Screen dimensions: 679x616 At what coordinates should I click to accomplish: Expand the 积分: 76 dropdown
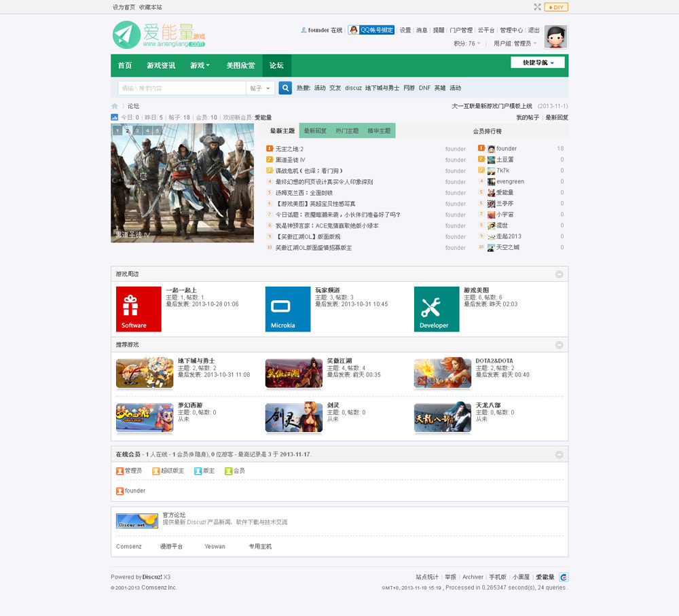(467, 43)
